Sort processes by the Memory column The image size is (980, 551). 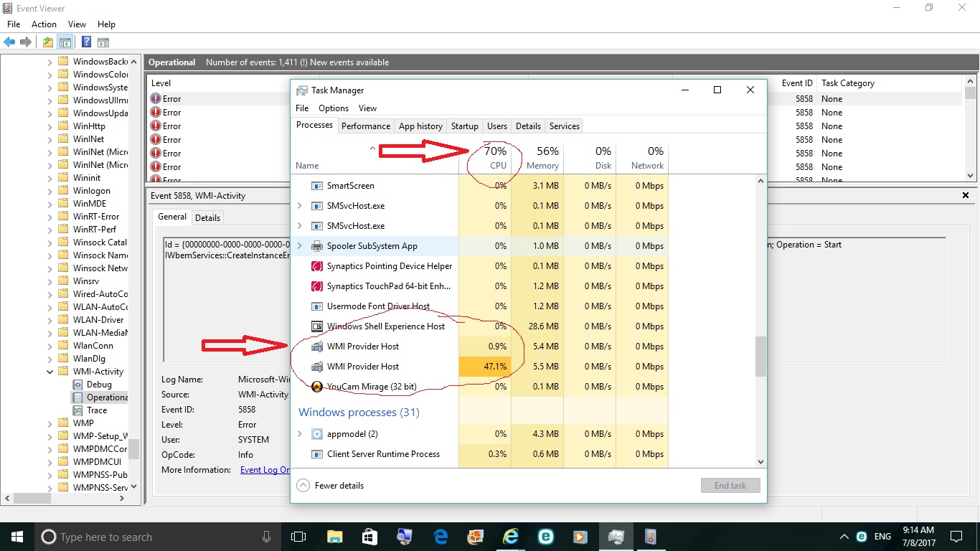click(x=537, y=158)
